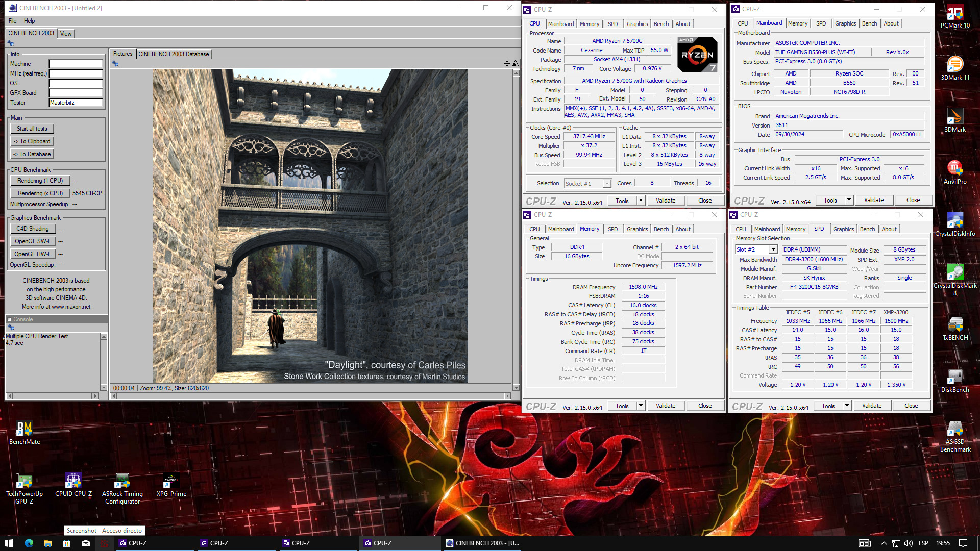Switch to CINEBENCH 2003 taskbar window

pyautogui.click(x=482, y=543)
